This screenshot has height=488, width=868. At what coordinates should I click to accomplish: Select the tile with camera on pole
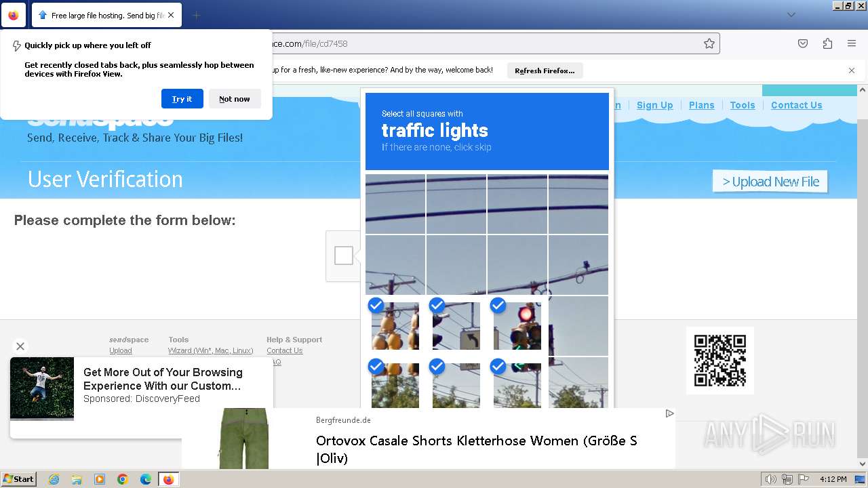click(578, 265)
